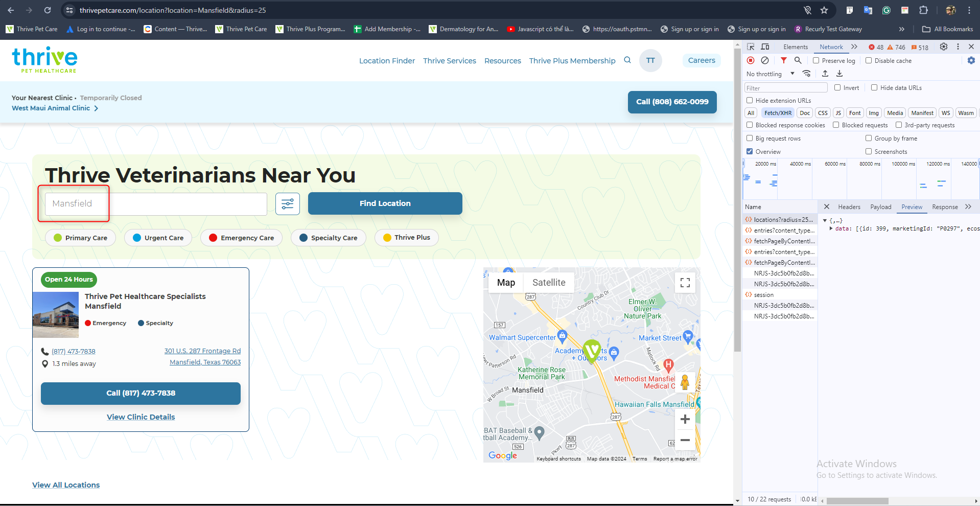Switch to the Elements tab
Screen dimensions: 980x506
796,47
